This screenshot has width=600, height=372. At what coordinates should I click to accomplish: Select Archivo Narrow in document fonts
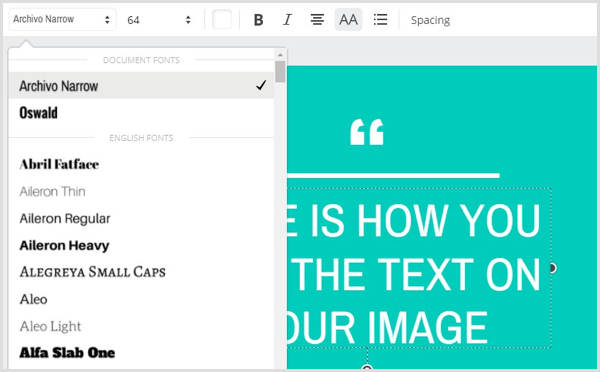click(141, 86)
